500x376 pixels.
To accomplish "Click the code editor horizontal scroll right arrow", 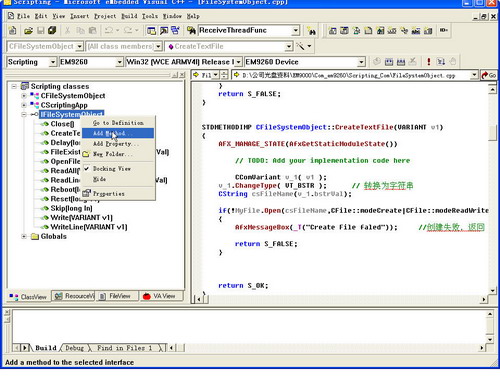I will pos(483,299).
